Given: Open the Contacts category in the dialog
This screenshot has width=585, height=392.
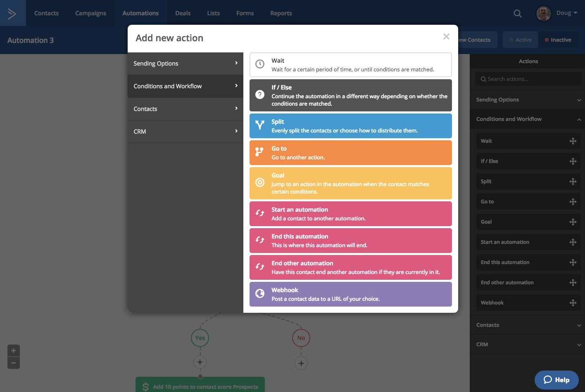Looking at the screenshot, I should pos(185,109).
